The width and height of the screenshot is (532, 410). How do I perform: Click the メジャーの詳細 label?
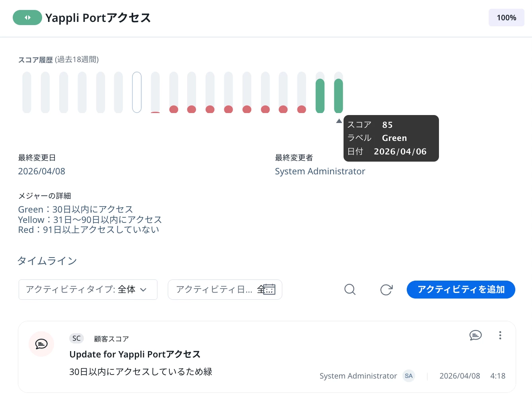pyautogui.click(x=45, y=196)
